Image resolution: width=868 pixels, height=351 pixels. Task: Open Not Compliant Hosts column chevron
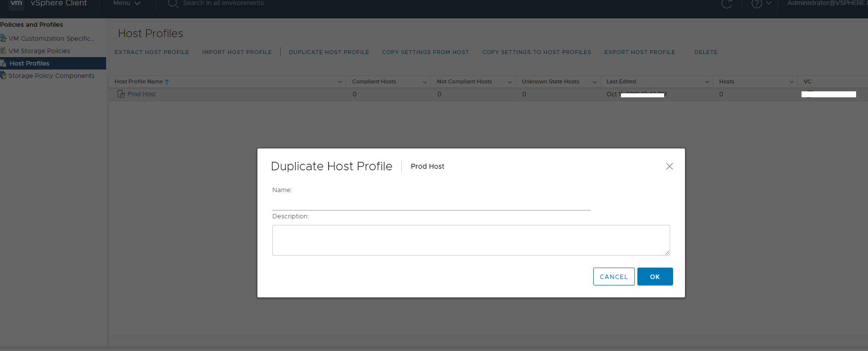pos(509,82)
